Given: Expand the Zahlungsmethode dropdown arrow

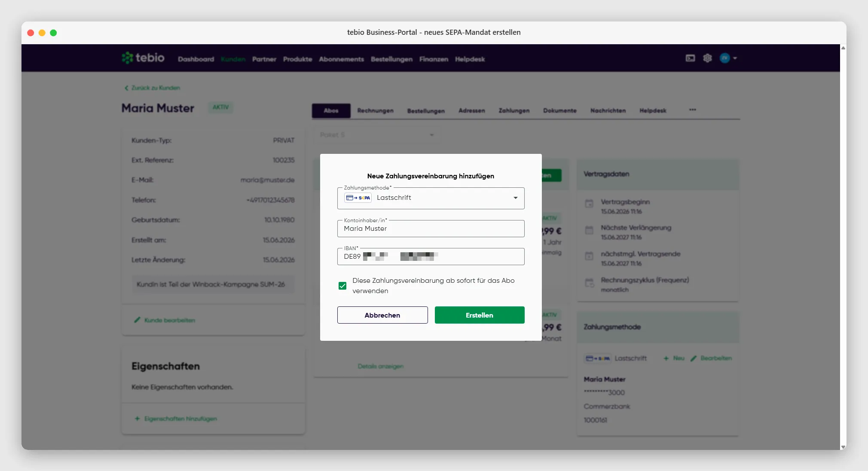Looking at the screenshot, I should [x=516, y=198].
